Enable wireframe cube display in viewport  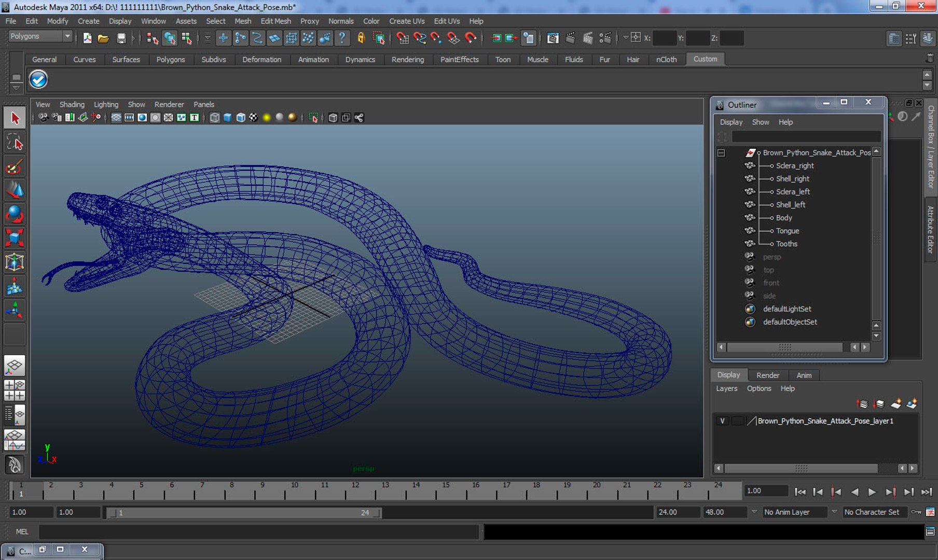pos(214,118)
